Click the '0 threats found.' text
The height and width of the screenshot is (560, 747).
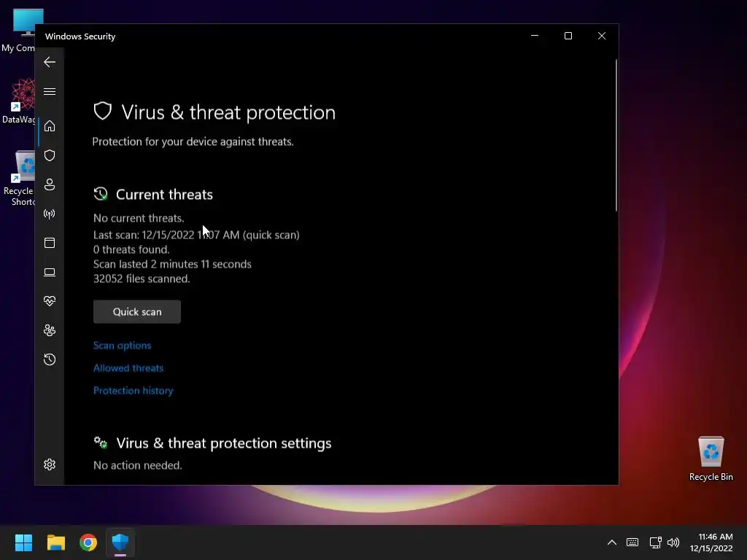131,249
